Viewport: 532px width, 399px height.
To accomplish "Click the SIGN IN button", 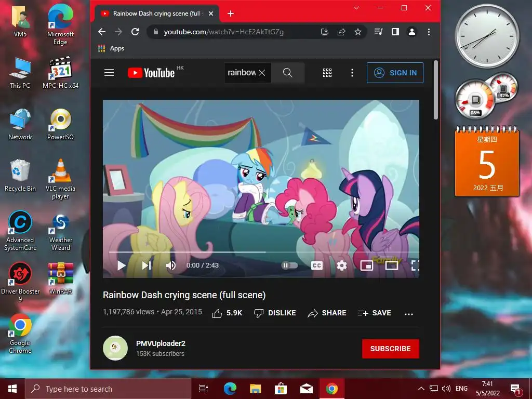I will click(x=395, y=73).
